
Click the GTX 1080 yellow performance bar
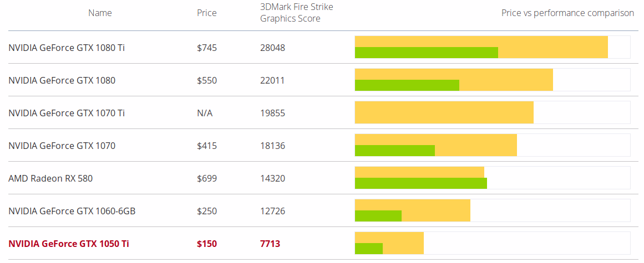506,74
